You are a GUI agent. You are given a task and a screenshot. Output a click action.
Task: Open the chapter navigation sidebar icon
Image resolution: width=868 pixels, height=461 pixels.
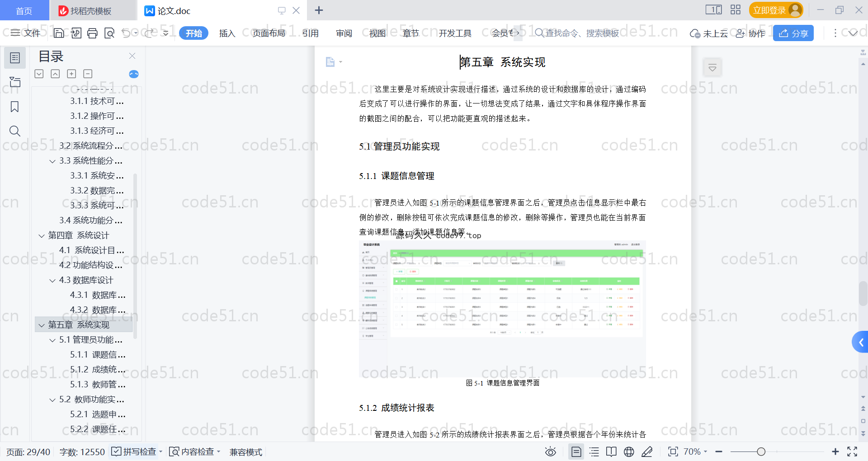pyautogui.click(x=15, y=82)
